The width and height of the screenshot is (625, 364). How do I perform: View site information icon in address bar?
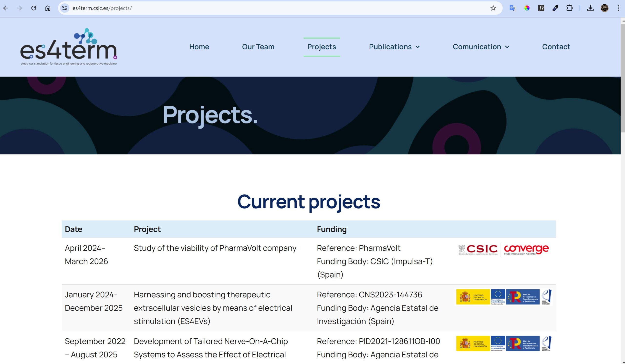click(x=65, y=8)
